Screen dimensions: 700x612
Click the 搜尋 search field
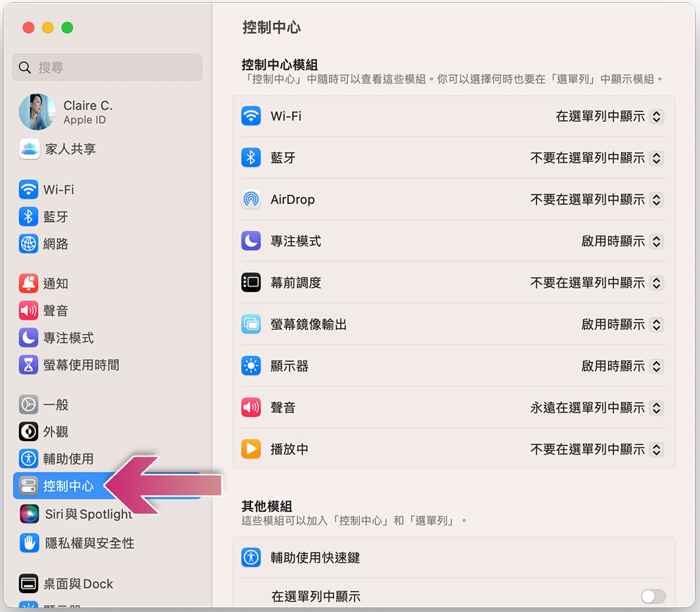tap(107, 67)
